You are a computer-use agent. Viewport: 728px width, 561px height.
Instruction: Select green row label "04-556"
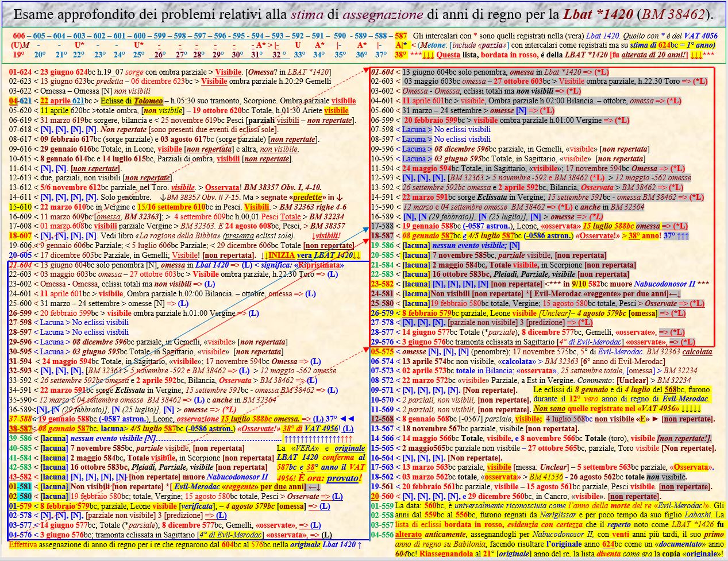coord(383,535)
